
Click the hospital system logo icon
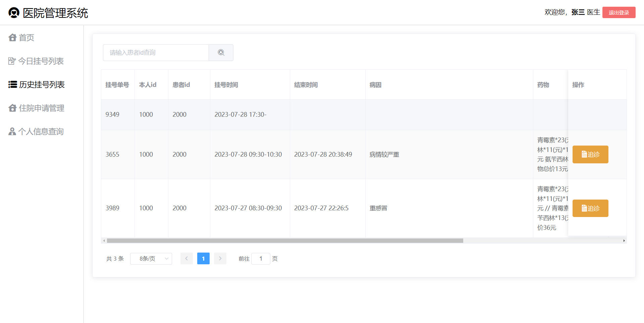(x=13, y=12)
